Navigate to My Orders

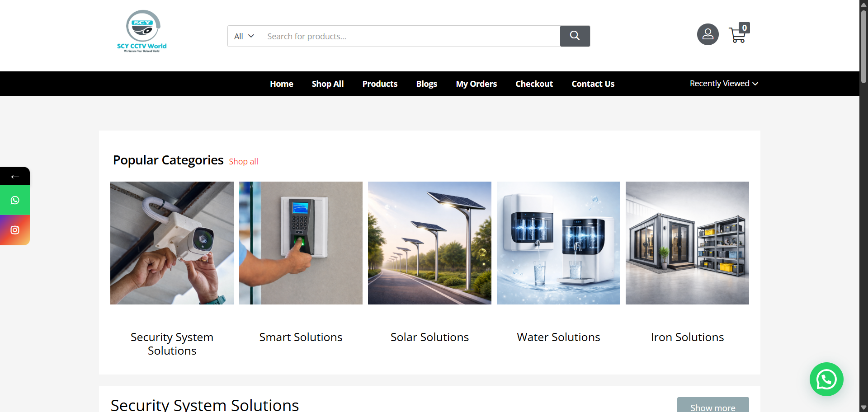click(x=476, y=84)
